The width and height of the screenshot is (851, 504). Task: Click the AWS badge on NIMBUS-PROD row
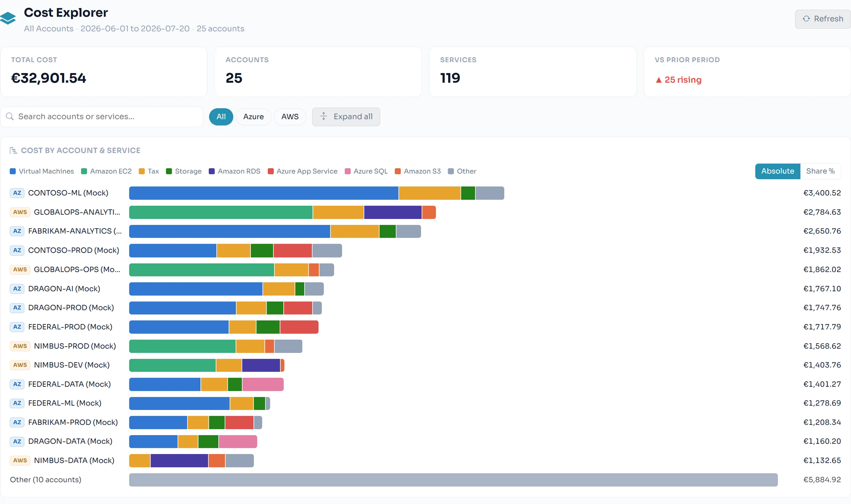point(20,346)
